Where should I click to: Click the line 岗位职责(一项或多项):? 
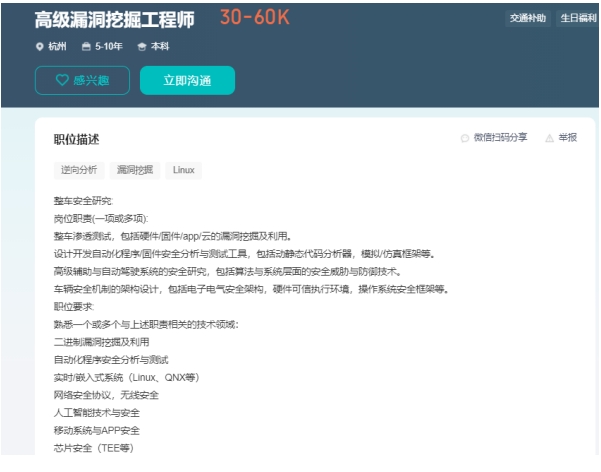[101, 219]
